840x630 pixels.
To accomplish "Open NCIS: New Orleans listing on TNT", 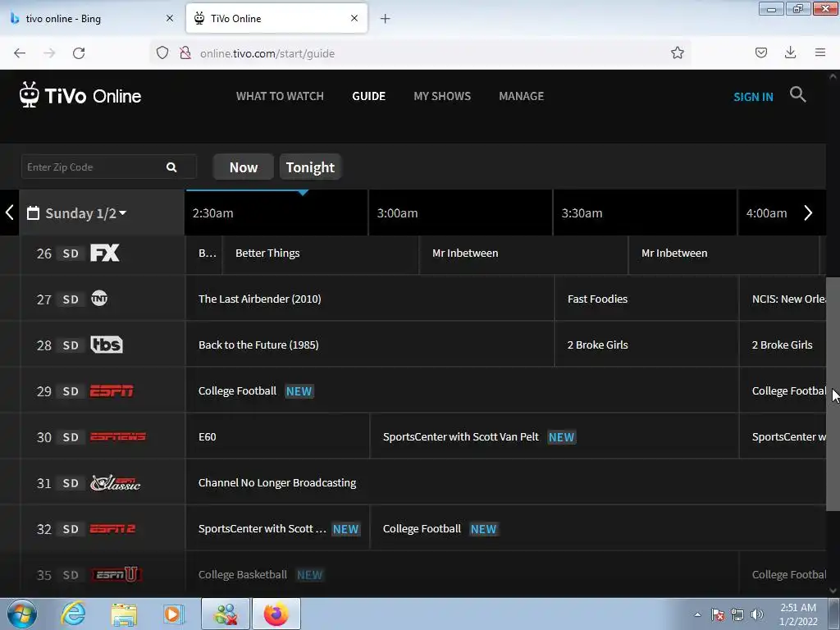I will [x=783, y=299].
